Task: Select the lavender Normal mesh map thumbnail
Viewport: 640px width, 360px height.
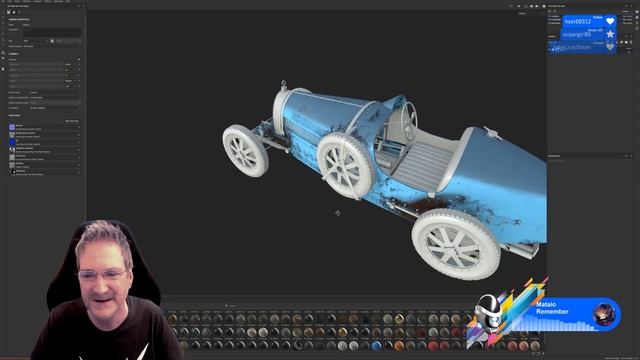Action: click(x=12, y=127)
